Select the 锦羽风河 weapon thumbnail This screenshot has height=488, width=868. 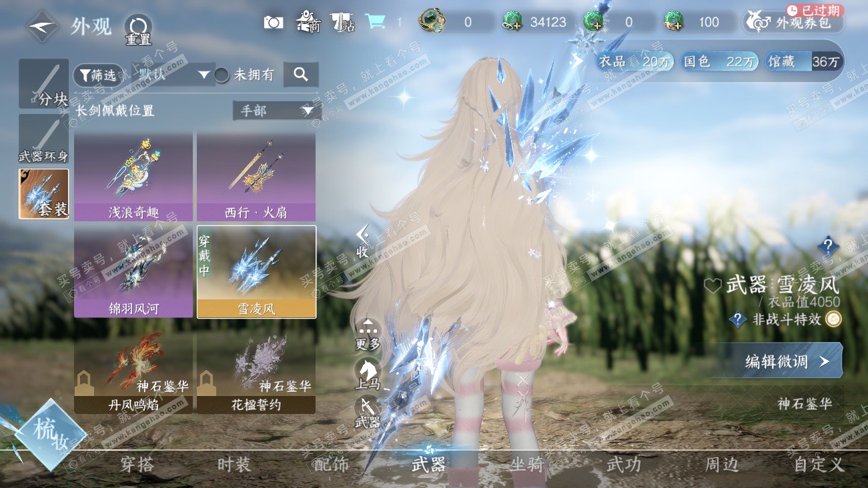133,271
